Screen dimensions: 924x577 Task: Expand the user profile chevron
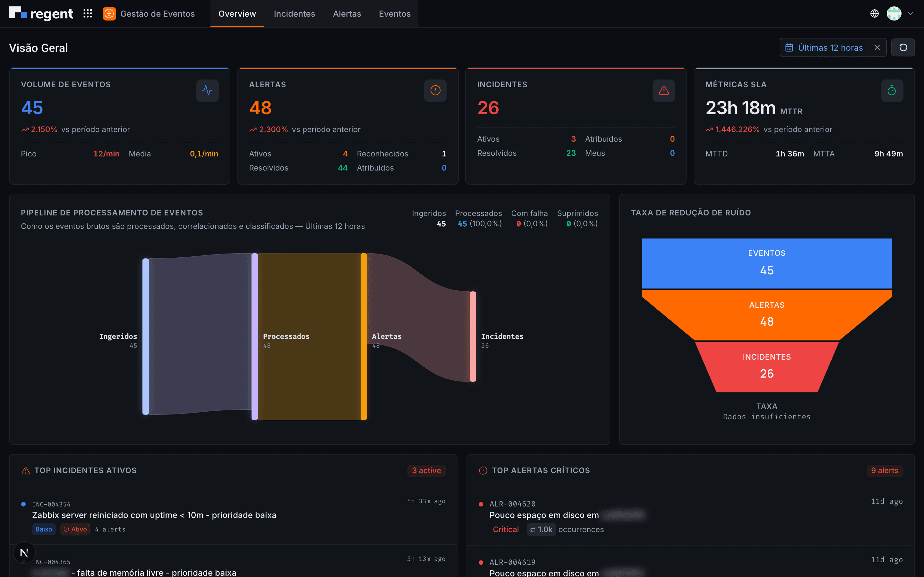911,14
